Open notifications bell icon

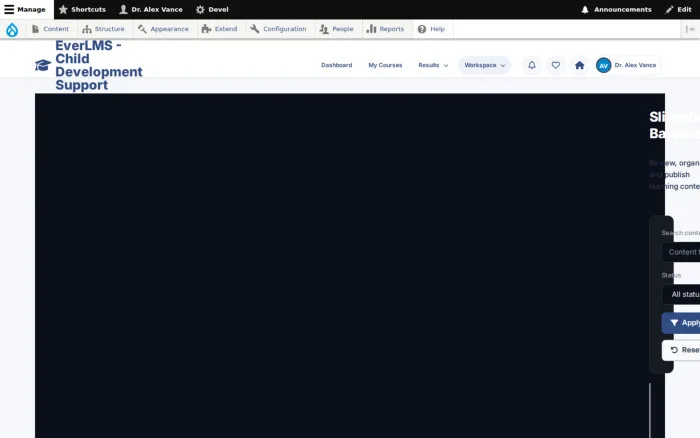click(x=532, y=65)
